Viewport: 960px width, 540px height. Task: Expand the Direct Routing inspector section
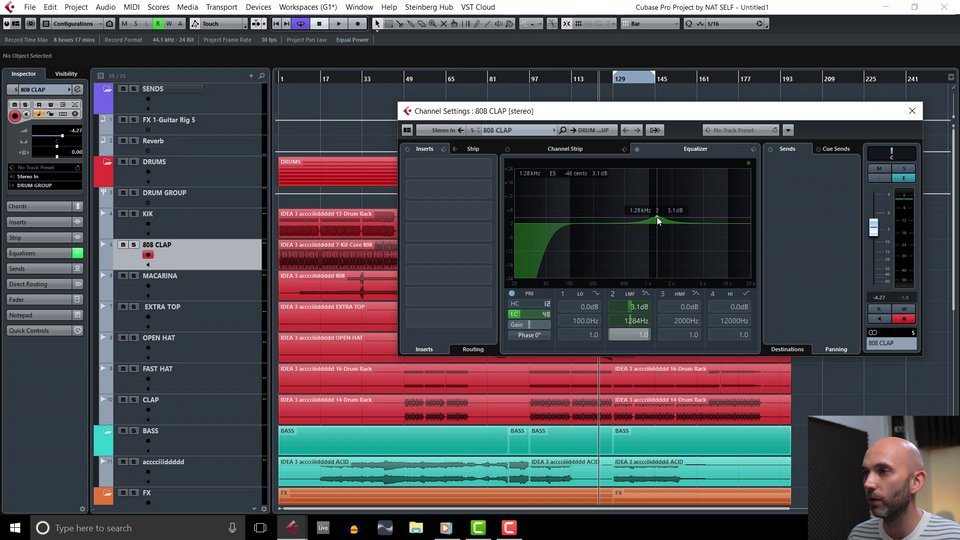click(x=45, y=284)
